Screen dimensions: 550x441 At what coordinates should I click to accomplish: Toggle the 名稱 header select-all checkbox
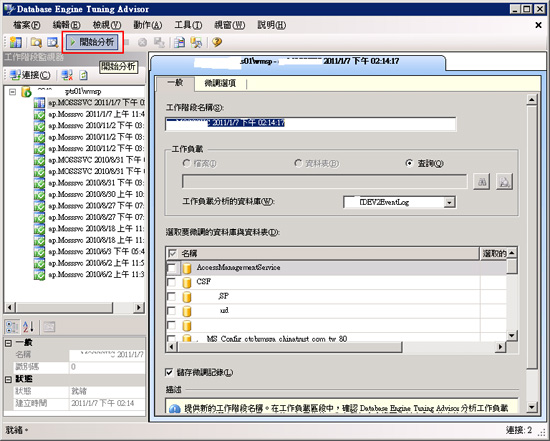tap(172, 253)
